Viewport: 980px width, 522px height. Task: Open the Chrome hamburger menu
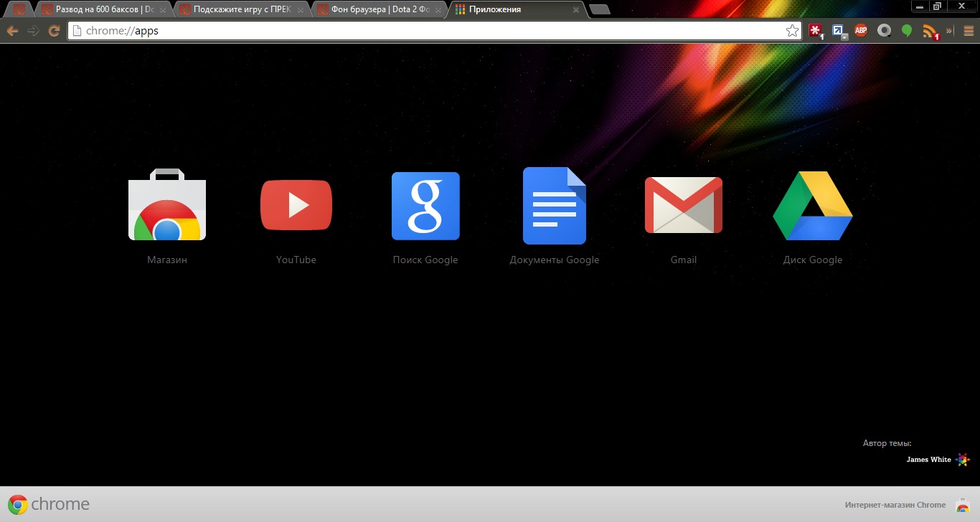(x=968, y=31)
